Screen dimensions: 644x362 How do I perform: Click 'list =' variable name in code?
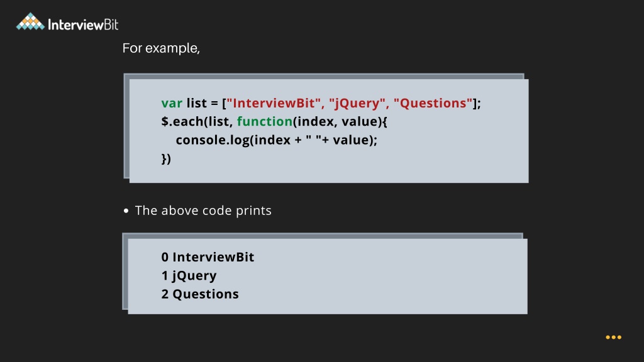(203, 103)
